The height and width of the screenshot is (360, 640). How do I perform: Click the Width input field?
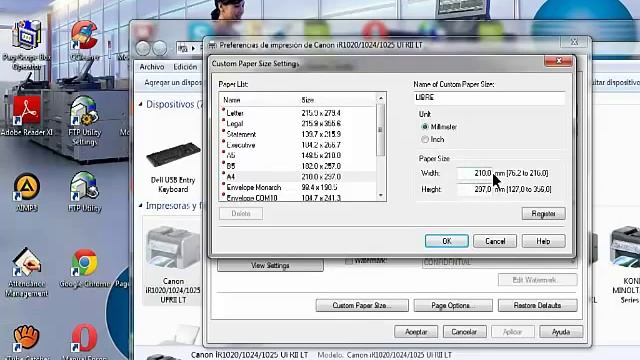click(474, 173)
